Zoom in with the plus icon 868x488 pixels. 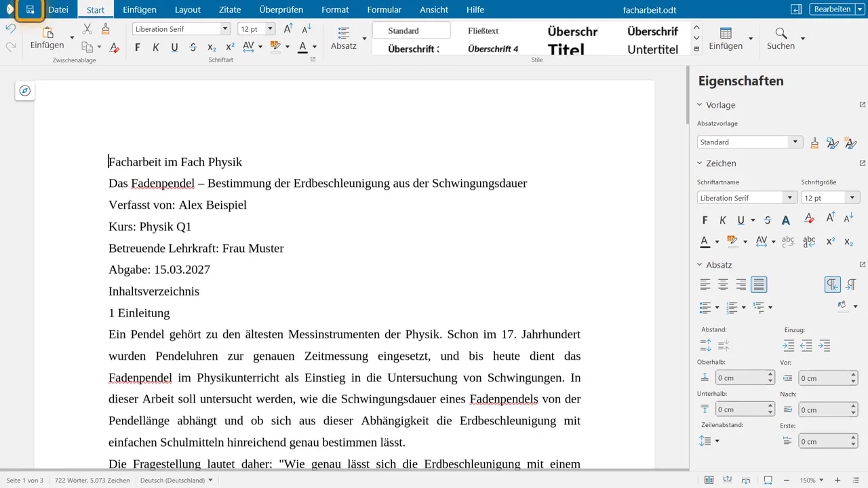837,480
